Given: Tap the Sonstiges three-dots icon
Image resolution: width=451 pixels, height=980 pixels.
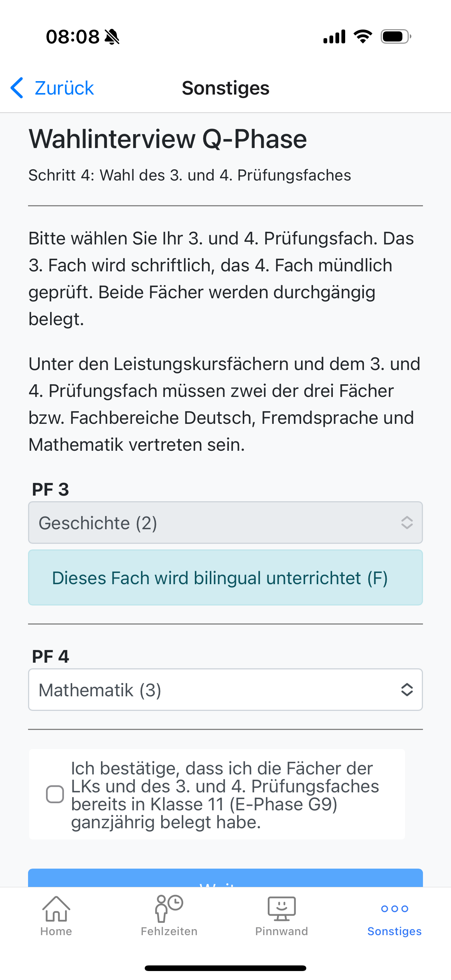Looking at the screenshot, I should [395, 909].
